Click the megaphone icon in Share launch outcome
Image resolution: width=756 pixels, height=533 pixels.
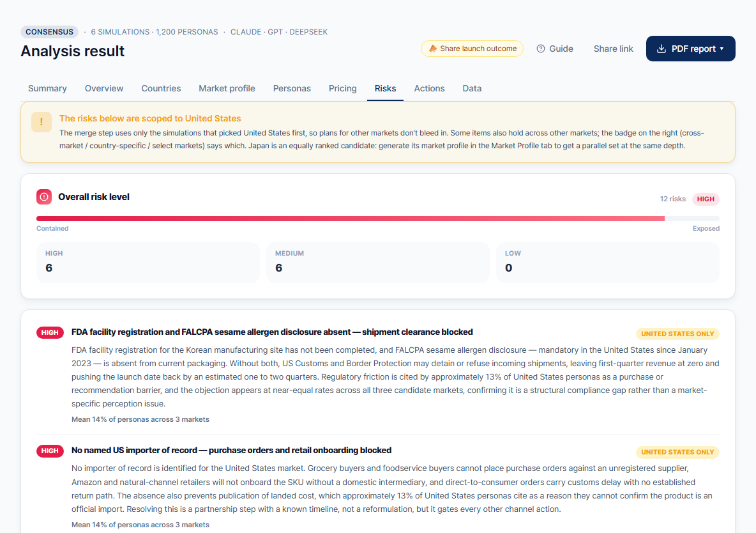(432, 49)
